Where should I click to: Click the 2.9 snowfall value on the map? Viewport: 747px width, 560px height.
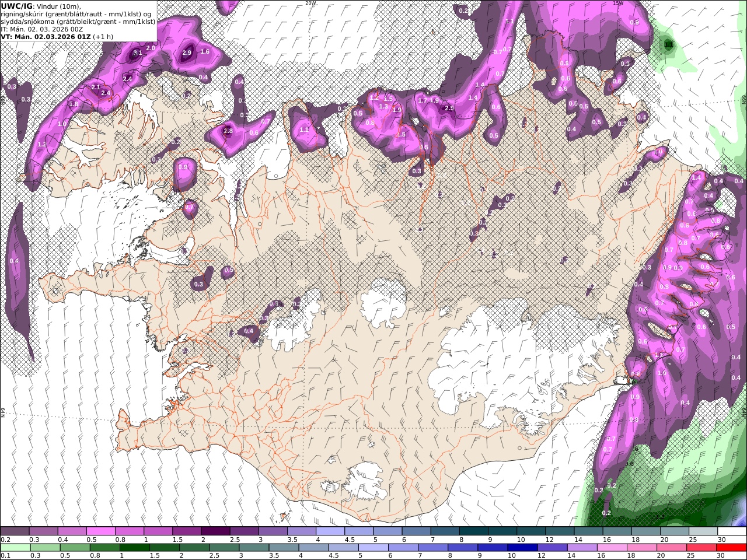[x=187, y=52]
